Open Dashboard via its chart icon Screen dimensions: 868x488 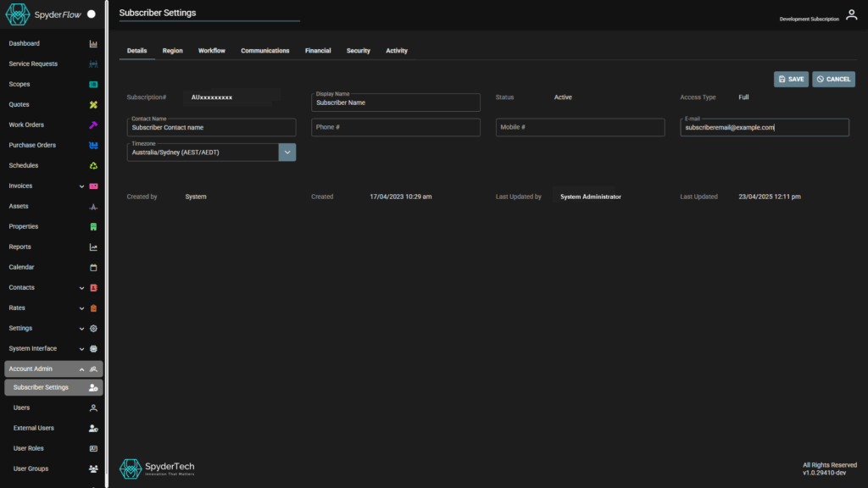(x=93, y=44)
